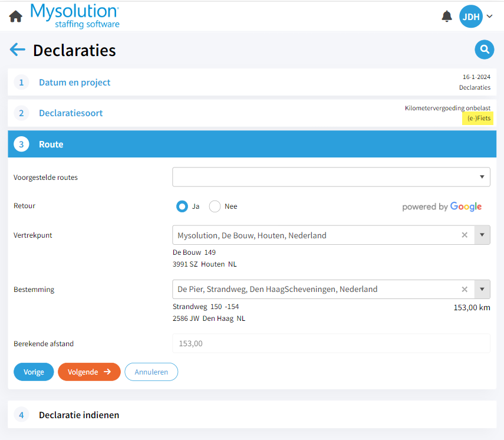The width and height of the screenshot is (504, 440).
Task: Open step 4 Declaratie indienen
Action: pyautogui.click(x=79, y=415)
